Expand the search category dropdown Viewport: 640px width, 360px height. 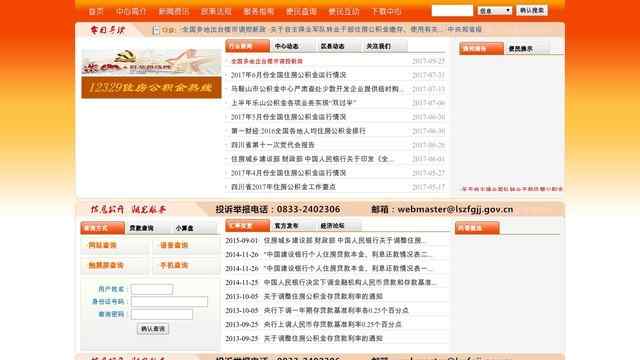point(494,11)
